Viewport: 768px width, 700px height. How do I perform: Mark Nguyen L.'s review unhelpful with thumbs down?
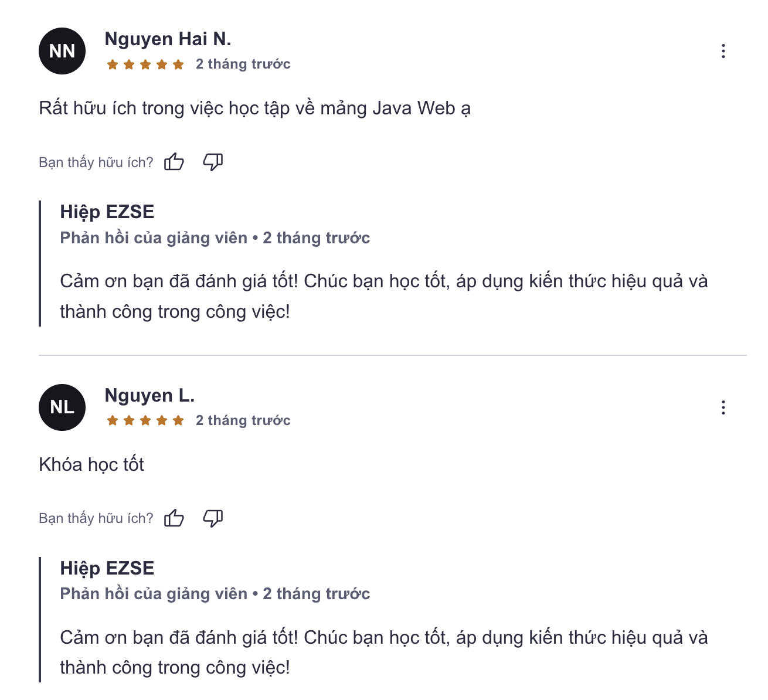[213, 518]
